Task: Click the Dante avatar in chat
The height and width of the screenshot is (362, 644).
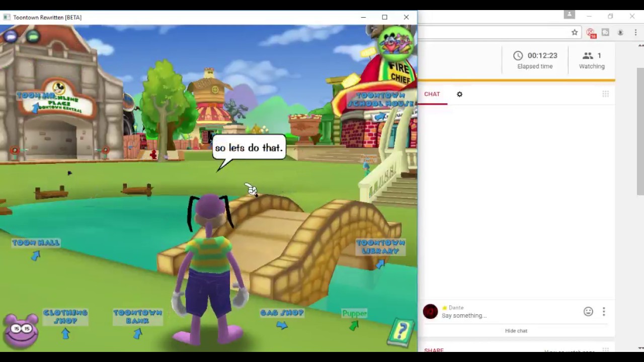Action: (x=430, y=312)
